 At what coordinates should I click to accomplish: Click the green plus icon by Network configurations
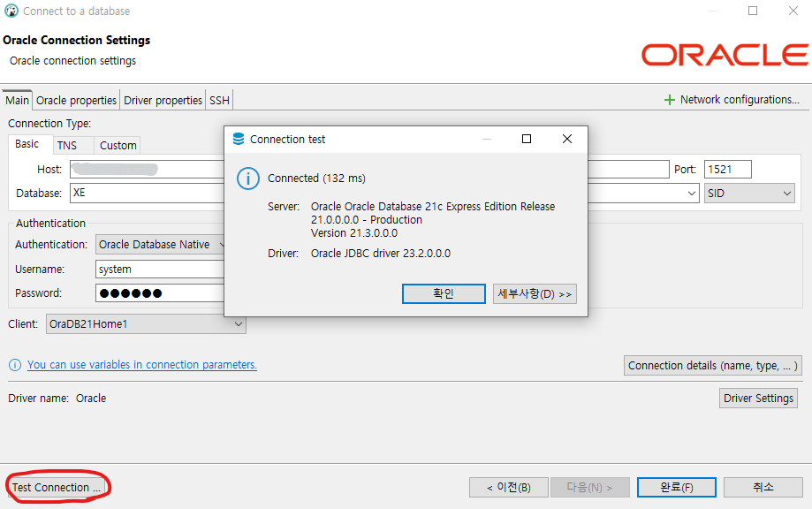(669, 100)
